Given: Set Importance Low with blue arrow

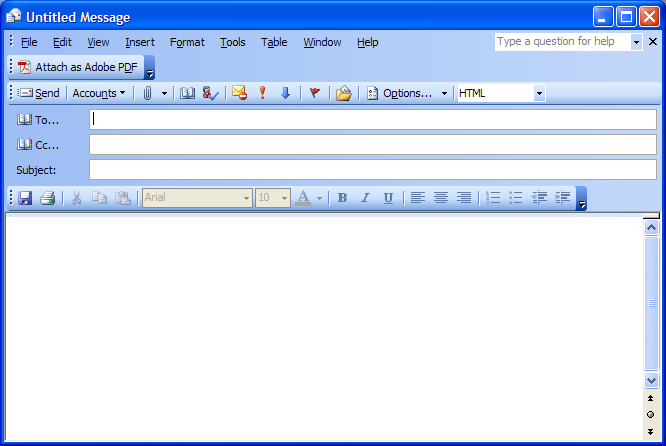Looking at the screenshot, I should [x=285, y=93].
